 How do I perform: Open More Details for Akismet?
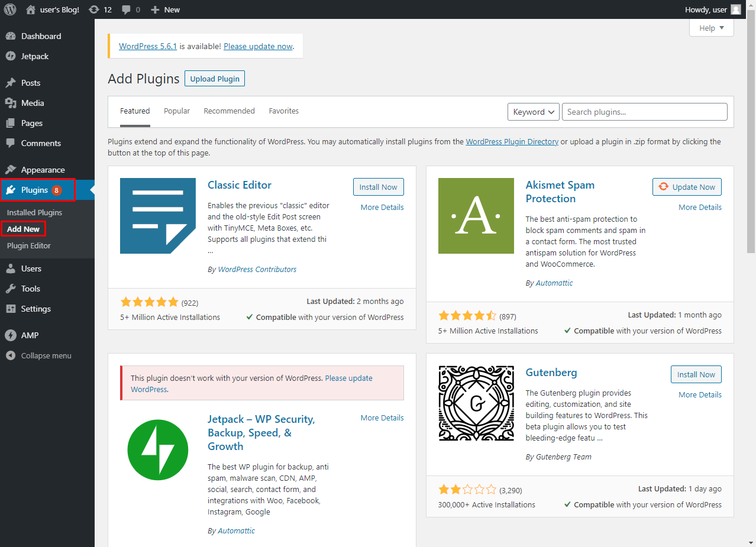[700, 207]
